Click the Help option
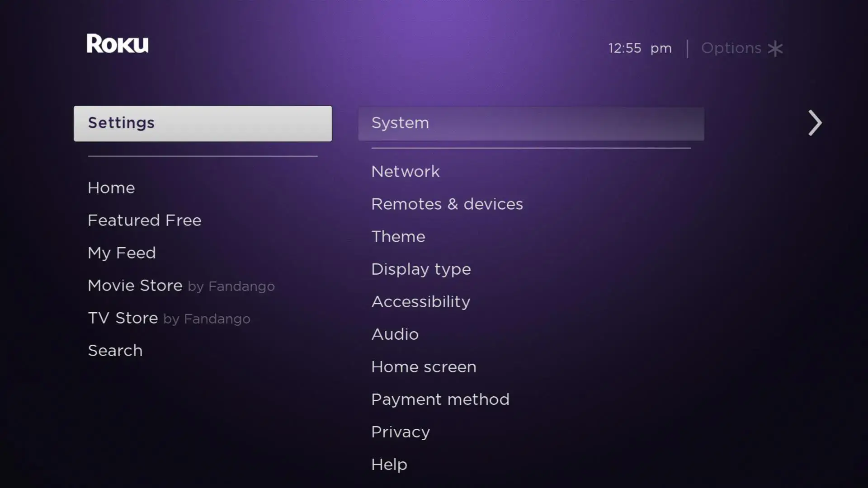This screenshot has height=488, width=868. click(x=389, y=464)
